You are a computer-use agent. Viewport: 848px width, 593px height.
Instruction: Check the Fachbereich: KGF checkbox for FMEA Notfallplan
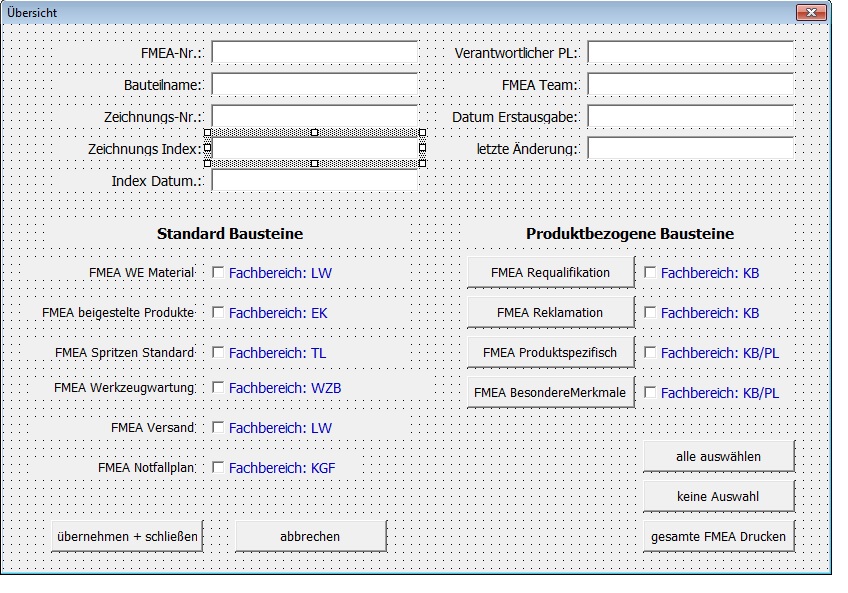point(218,467)
